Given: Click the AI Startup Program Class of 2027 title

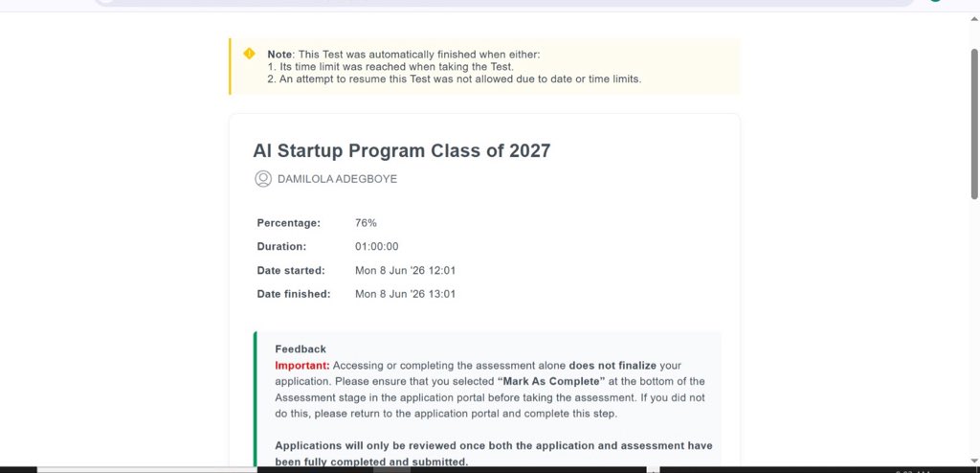Looking at the screenshot, I should pyautogui.click(x=402, y=150).
